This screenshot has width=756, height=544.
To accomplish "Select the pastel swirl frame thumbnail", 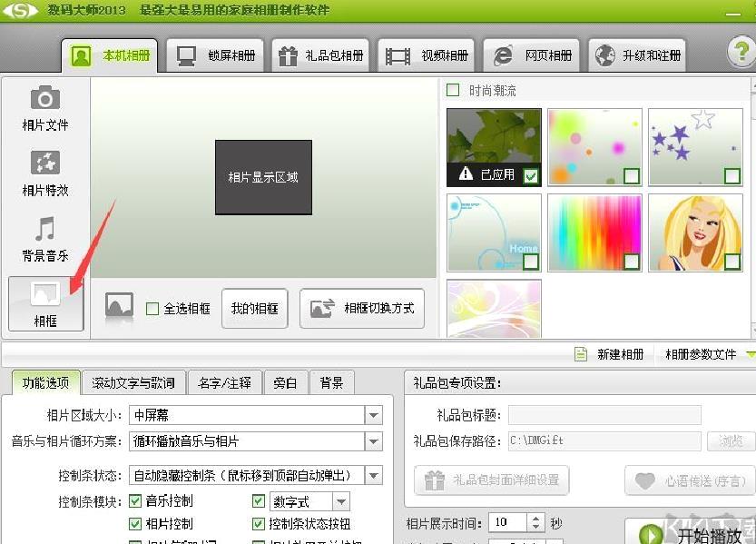I will (x=495, y=309).
